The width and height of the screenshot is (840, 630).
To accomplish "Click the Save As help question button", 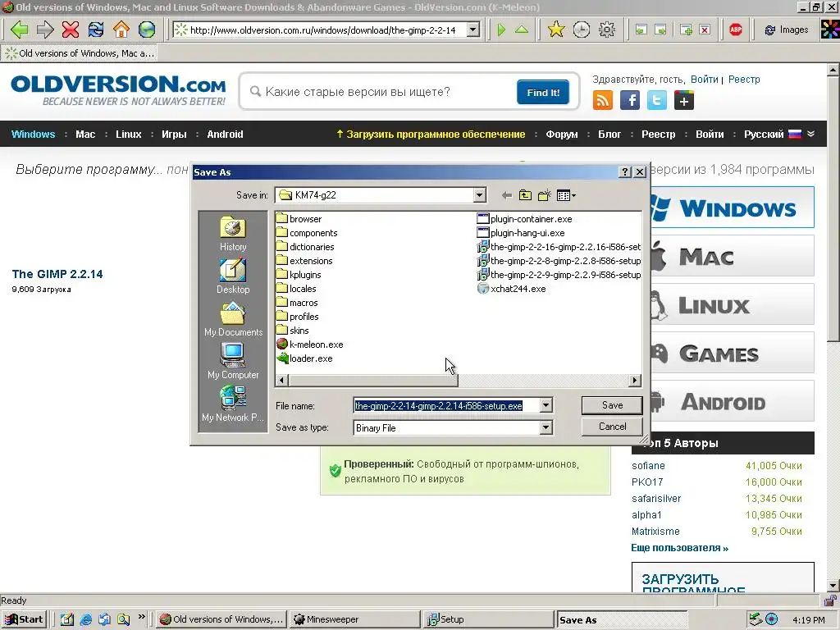I will (x=624, y=172).
